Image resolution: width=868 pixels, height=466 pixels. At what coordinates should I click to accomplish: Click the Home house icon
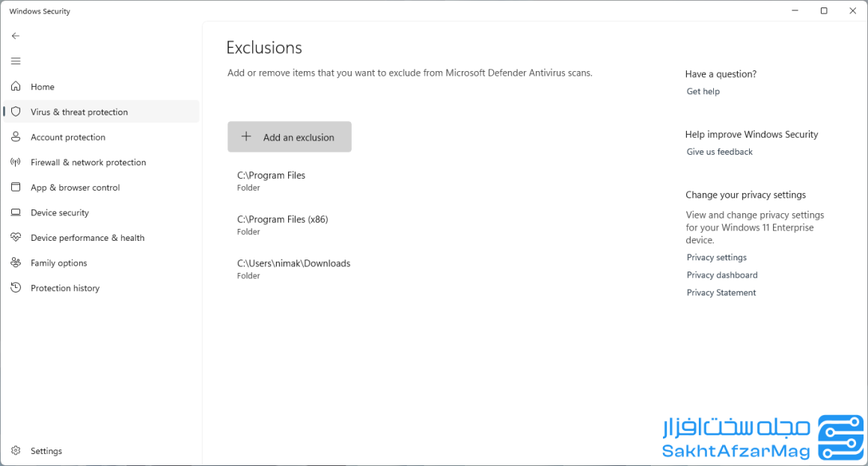click(x=16, y=86)
